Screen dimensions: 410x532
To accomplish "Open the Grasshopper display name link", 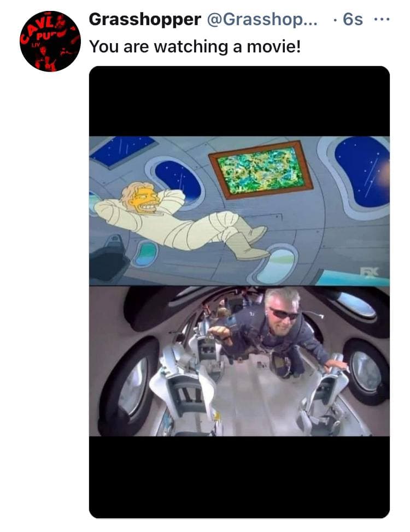I will pos(145,19).
